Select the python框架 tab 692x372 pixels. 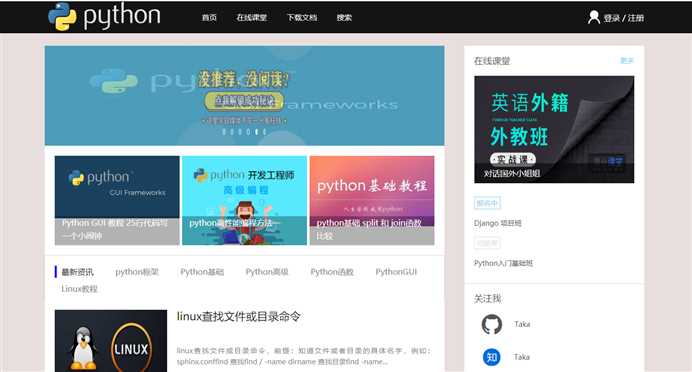(x=137, y=272)
